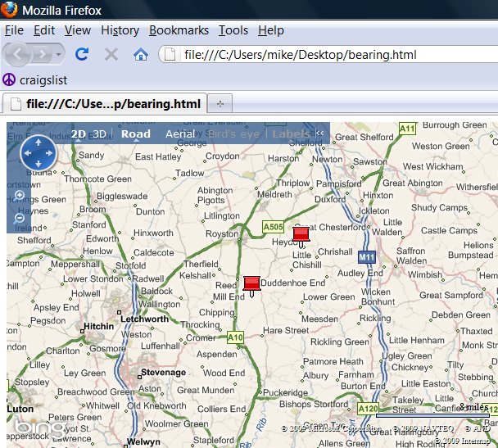Reload the page with the blue refresh icon
Screen dimensions: 498x448
(x=82, y=54)
